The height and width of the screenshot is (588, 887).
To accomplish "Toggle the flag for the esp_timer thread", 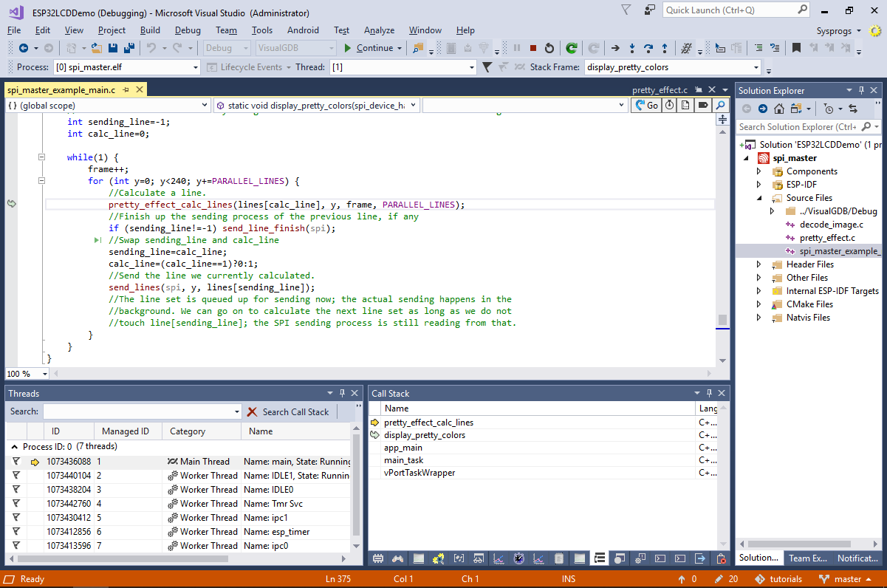I will (x=16, y=532).
